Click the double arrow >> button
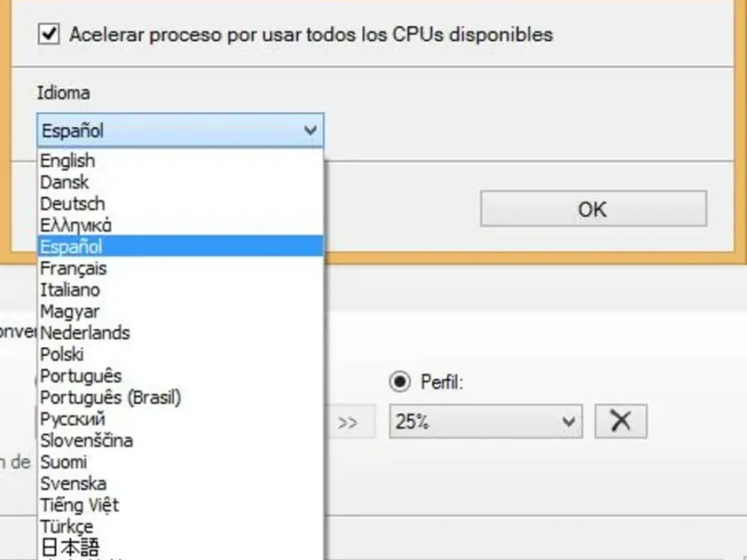Screen dimensions: 747x560 click(348, 422)
